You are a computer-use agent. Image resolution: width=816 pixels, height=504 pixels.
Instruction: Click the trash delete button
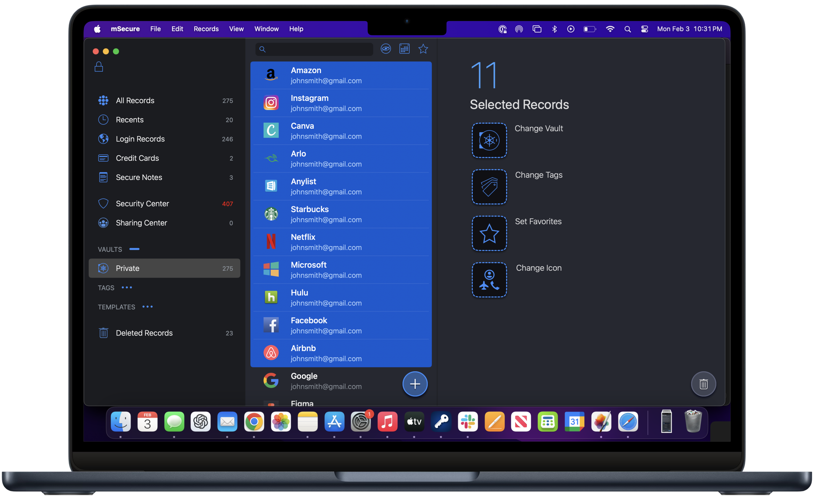click(x=703, y=384)
